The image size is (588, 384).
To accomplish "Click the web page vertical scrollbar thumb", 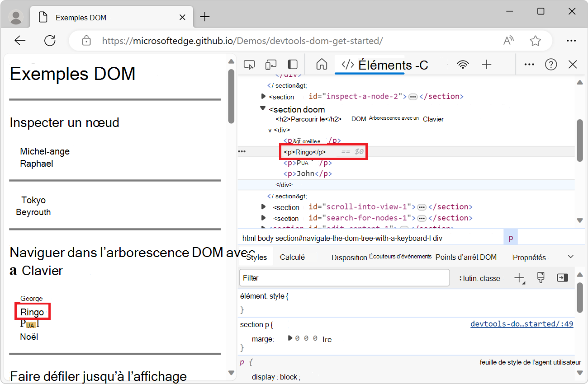I will [231, 96].
